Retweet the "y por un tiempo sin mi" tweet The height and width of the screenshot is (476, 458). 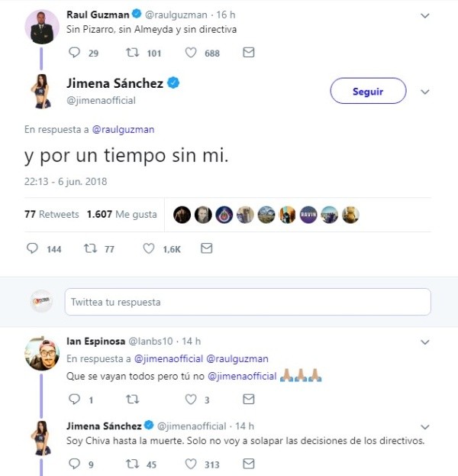[x=90, y=249]
